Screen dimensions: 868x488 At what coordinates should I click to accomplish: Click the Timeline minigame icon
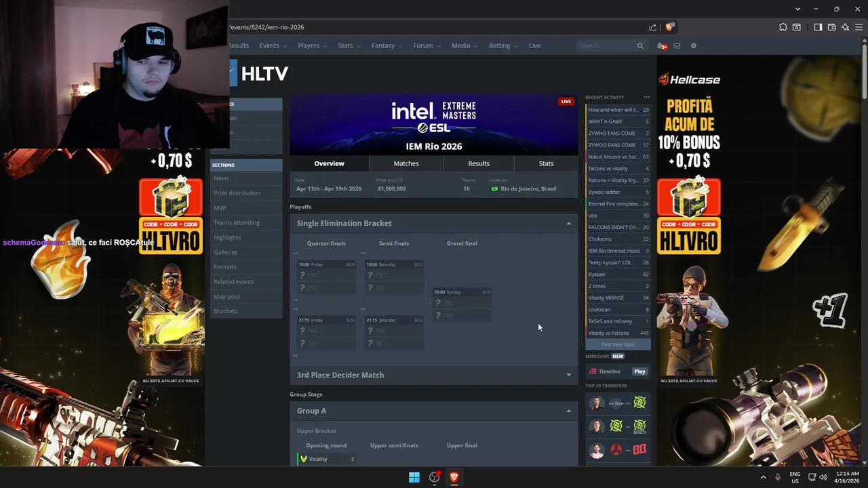(x=593, y=371)
